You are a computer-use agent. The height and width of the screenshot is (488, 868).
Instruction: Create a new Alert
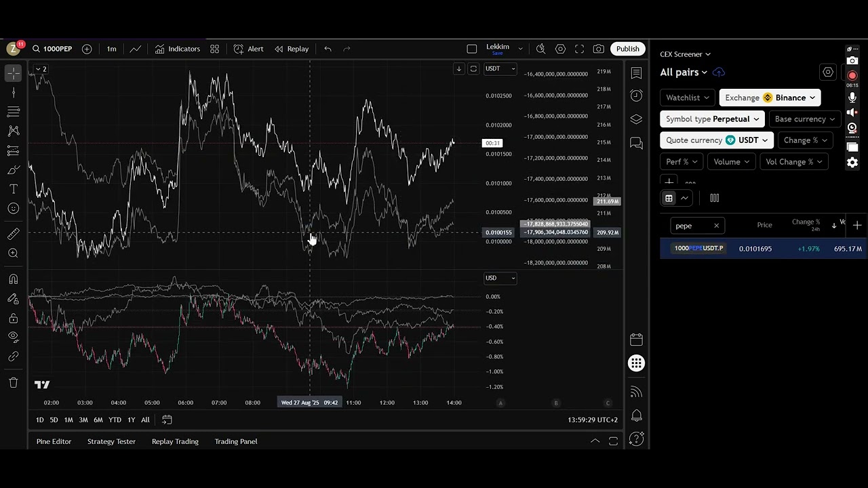coord(248,49)
